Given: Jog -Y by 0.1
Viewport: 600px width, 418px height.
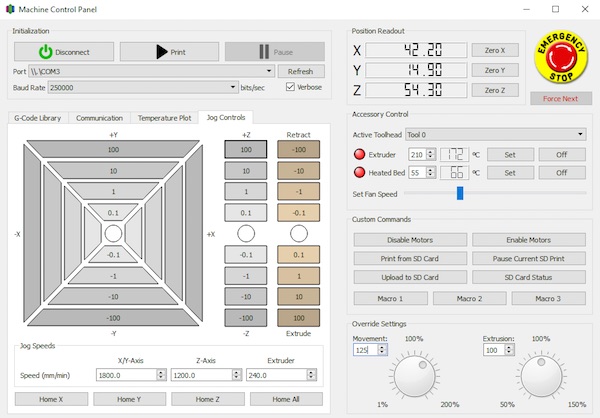Looking at the screenshot, I should click(113, 255).
